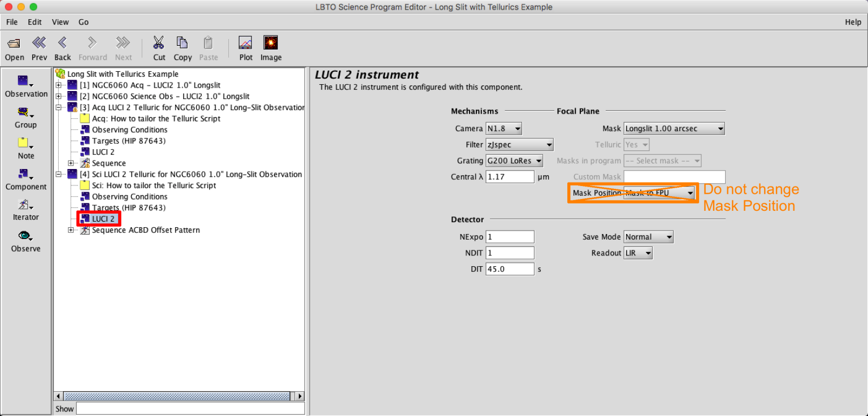Image resolution: width=868 pixels, height=416 pixels.
Task: Select the root Long Slit with Tellurics Example
Action: [x=123, y=74]
